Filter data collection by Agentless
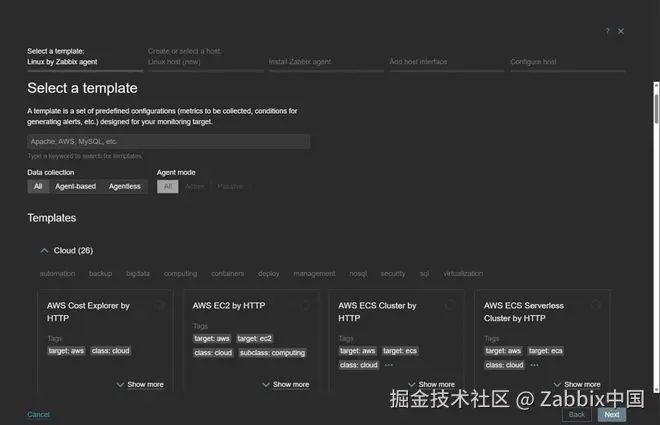 pos(125,186)
